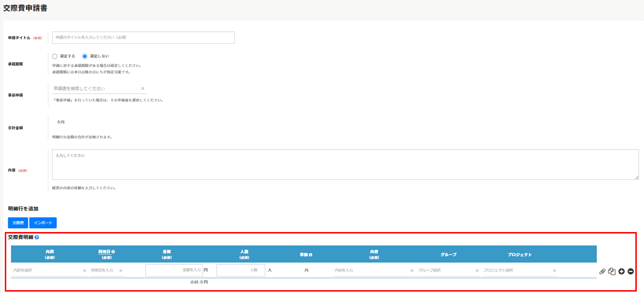Add a detail row with plus icon

pos(621,271)
